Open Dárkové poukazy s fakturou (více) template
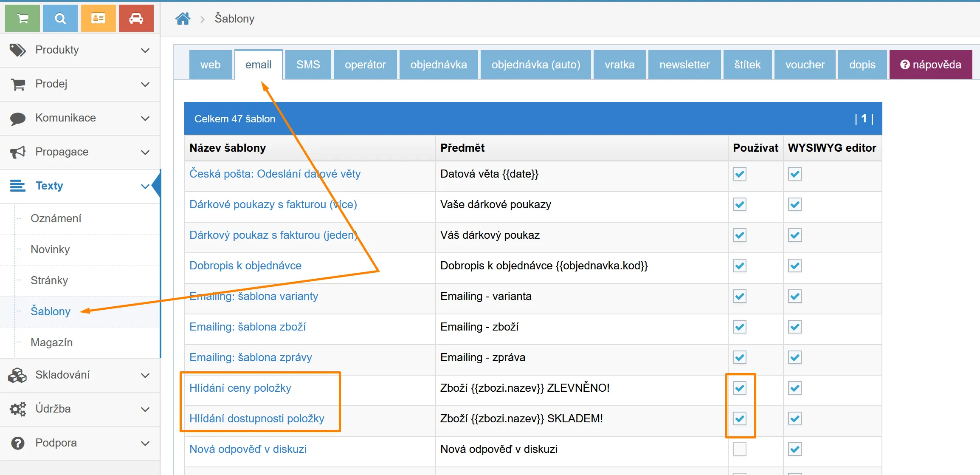Image resolution: width=980 pixels, height=475 pixels. [273, 204]
